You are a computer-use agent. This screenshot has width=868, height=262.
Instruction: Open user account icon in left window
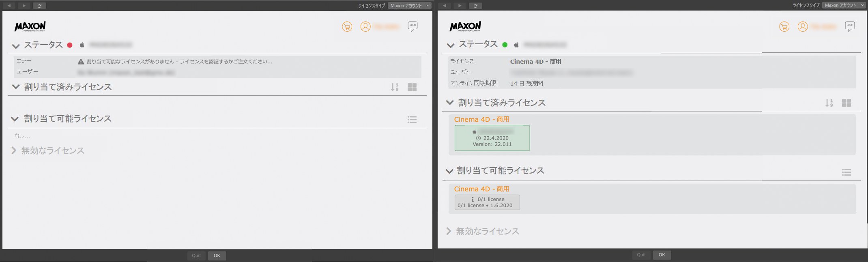(365, 27)
